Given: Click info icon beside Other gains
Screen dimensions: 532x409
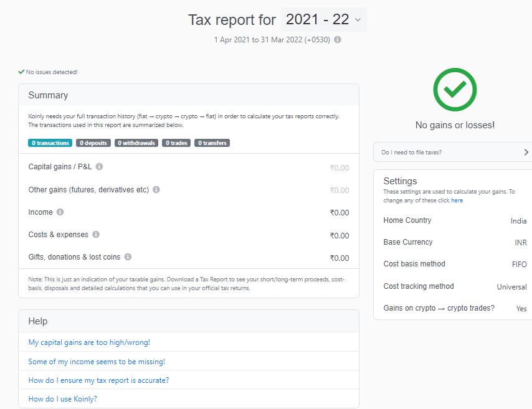Looking at the screenshot, I should [x=156, y=190].
